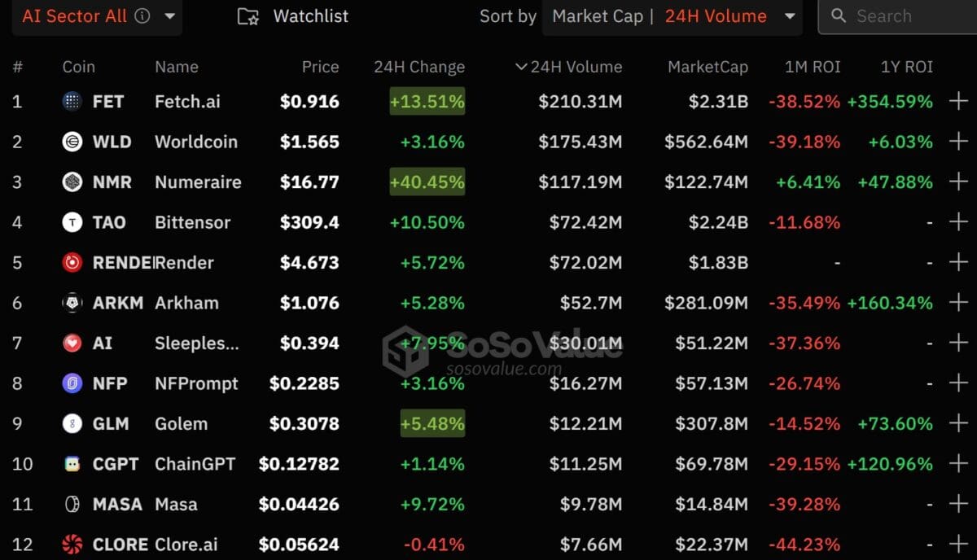Sort by the 24H Volume column header

(569, 67)
